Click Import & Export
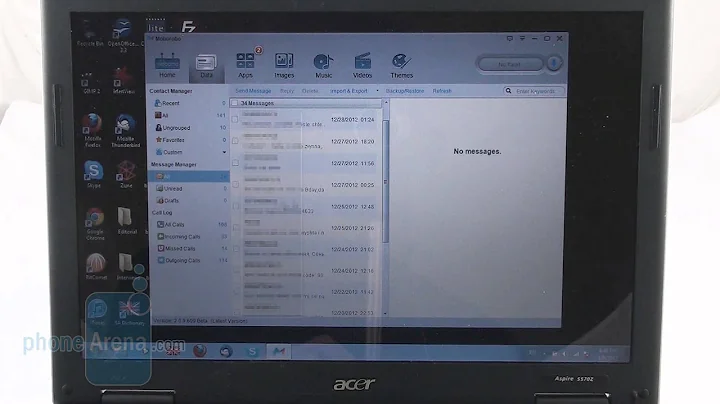 tap(349, 91)
